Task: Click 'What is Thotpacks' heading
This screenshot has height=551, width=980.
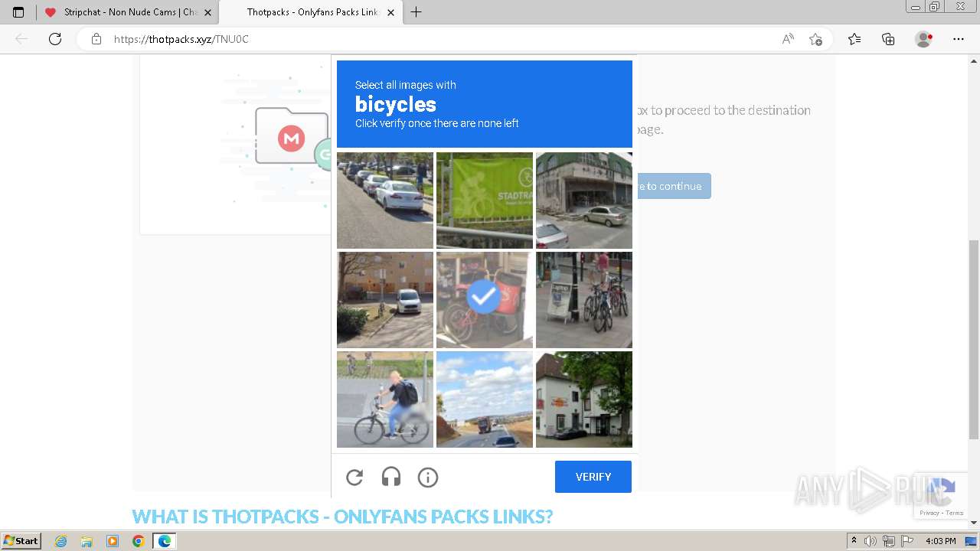Action: tap(342, 517)
